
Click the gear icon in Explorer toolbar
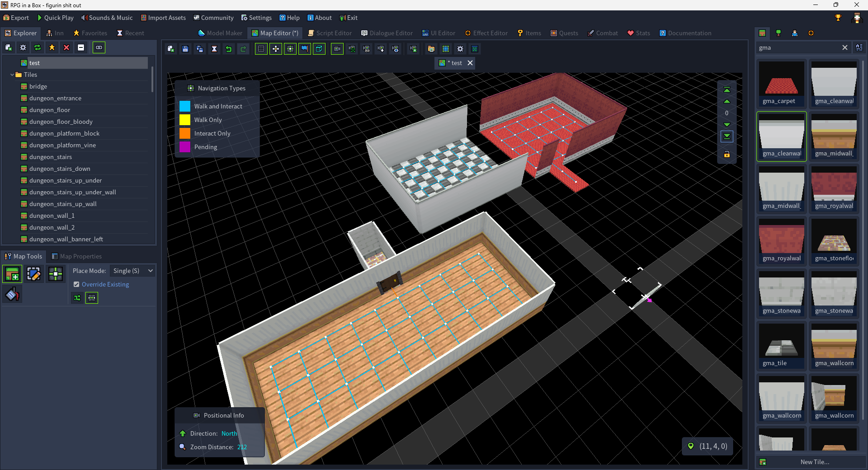(x=23, y=47)
